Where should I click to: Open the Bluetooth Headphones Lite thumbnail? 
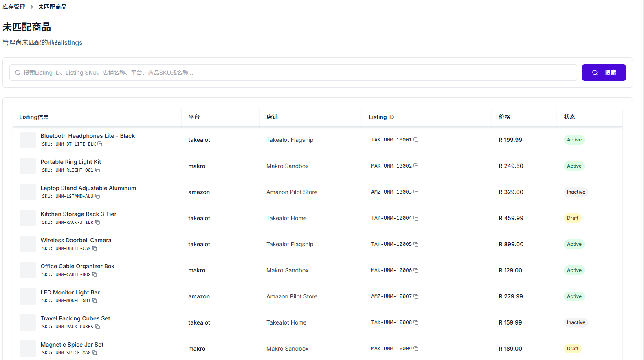[x=28, y=140]
